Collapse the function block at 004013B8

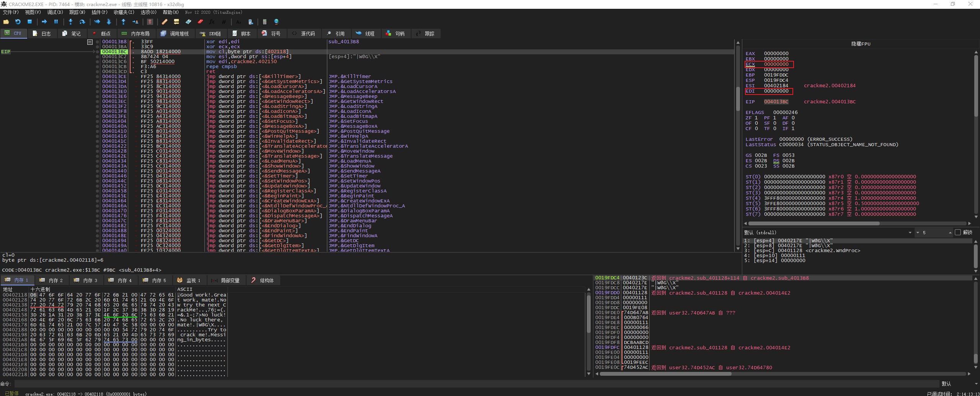tap(90, 42)
